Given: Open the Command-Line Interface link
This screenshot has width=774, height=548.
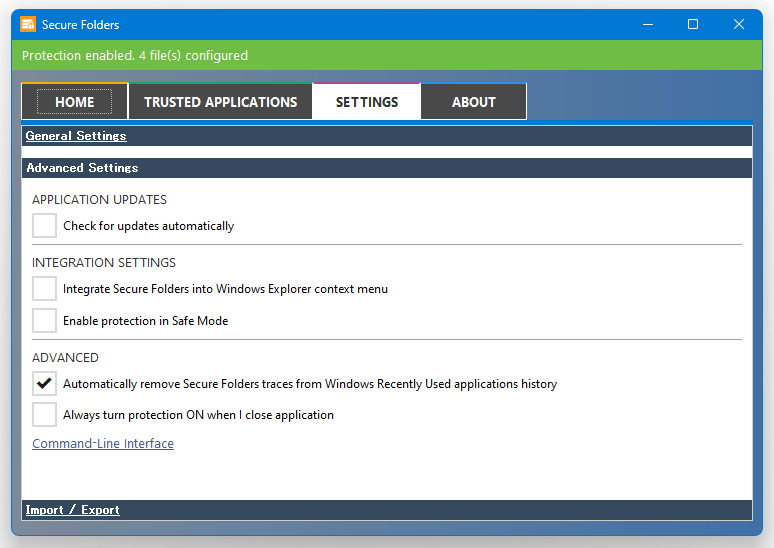Looking at the screenshot, I should 103,443.
